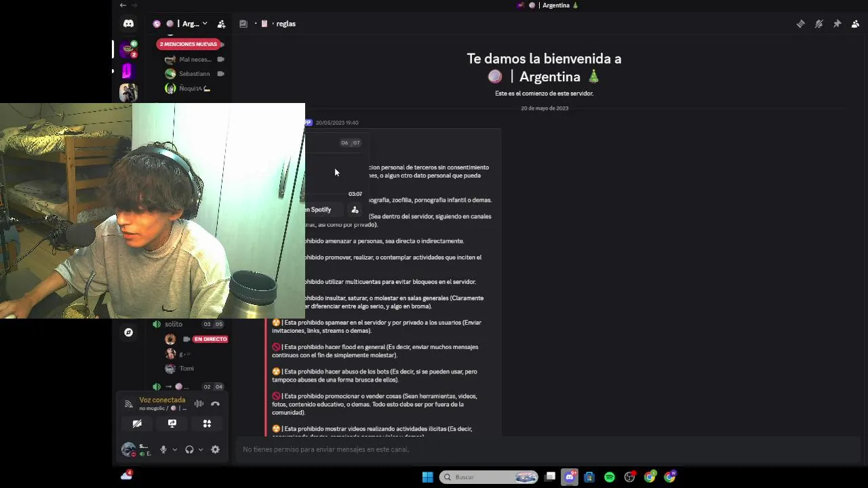Open Spotify from the taskbar
This screenshot has width=868, height=488.
[x=609, y=477]
